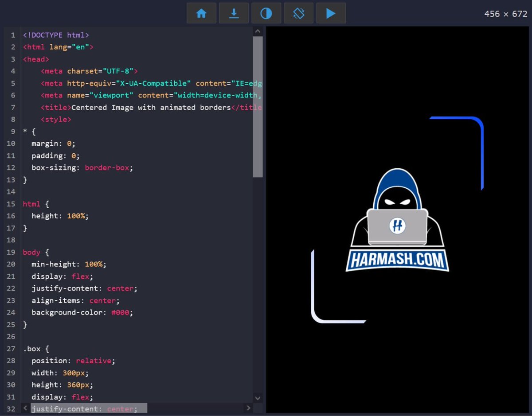The image size is (532, 416).
Task: Click the <!DOCTYPE html> line
Action: [x=56, y=35]
